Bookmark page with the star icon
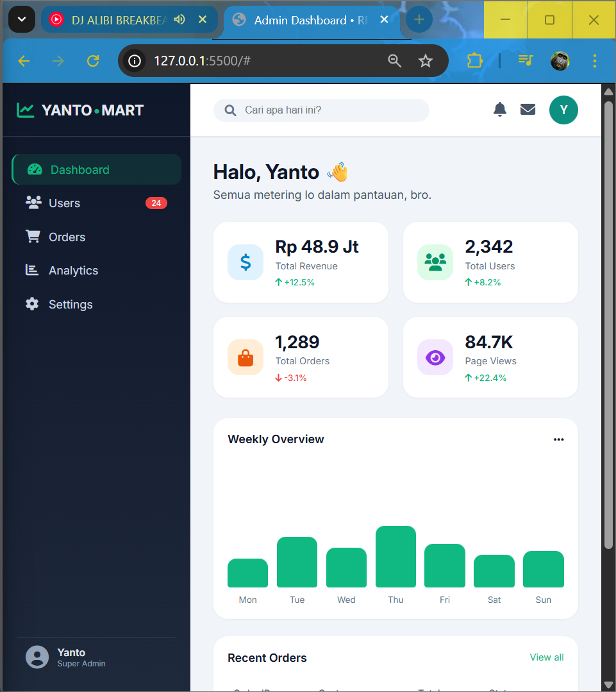 click(x=426, y=61)
